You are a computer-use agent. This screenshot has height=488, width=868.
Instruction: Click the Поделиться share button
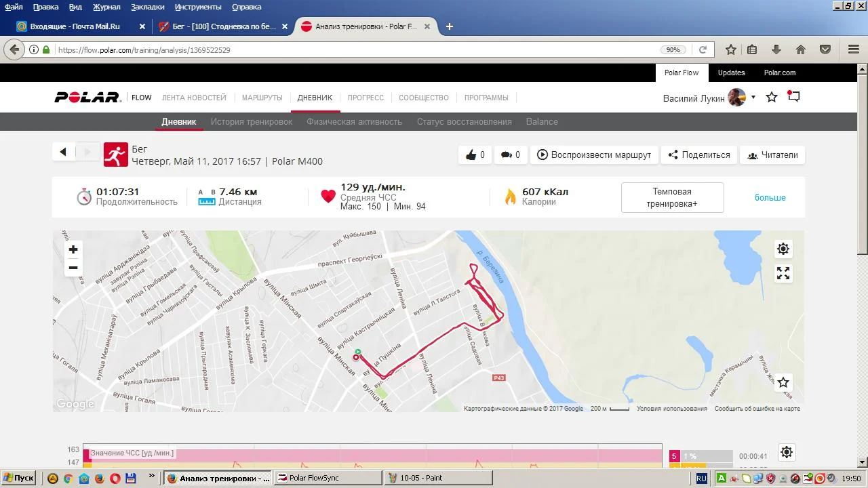[x=698, y=155]
